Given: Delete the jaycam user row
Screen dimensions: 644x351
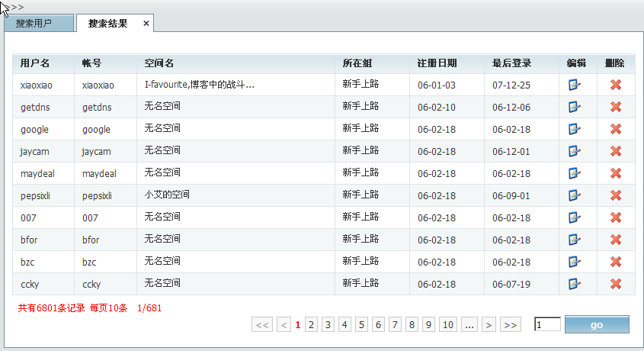Looking at the screenshot, I should click(x=616, y=151).
